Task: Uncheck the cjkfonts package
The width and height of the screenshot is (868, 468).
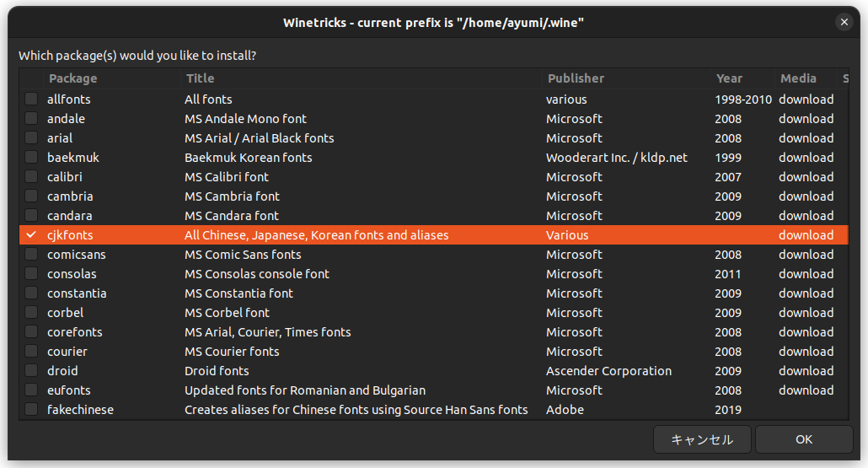Action: click(31, 235)
